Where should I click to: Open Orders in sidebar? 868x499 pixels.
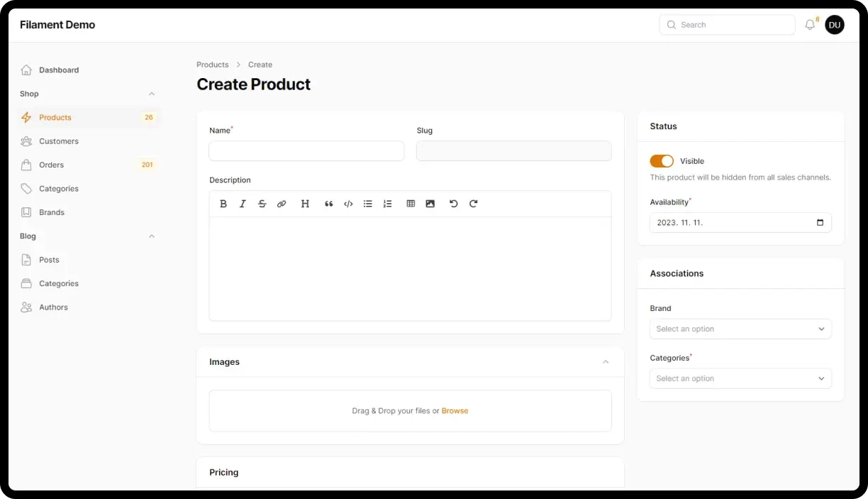point(89,165)
